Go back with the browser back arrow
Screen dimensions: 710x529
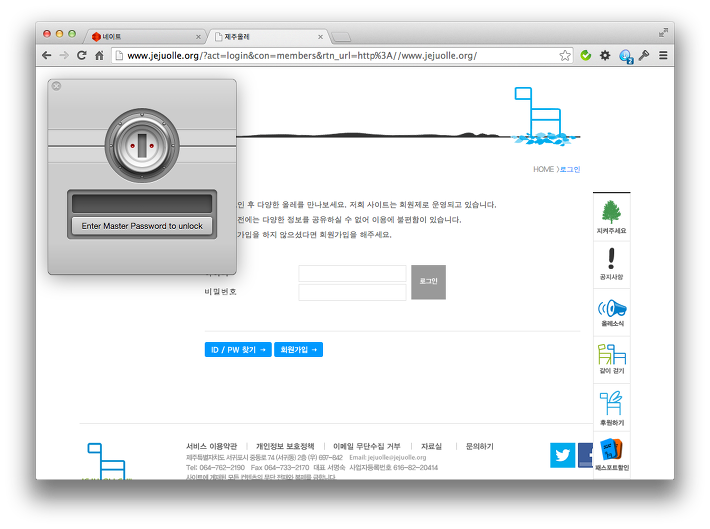click(x=46, y=55)
